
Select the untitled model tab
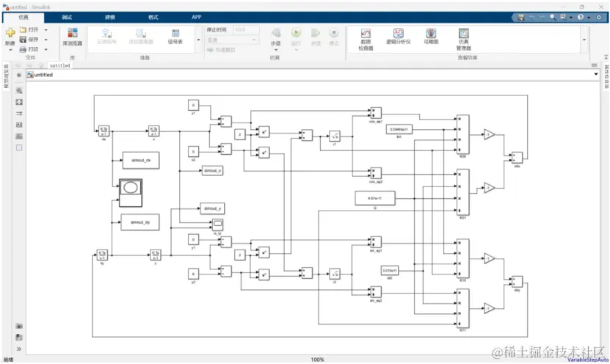point(59,65)
